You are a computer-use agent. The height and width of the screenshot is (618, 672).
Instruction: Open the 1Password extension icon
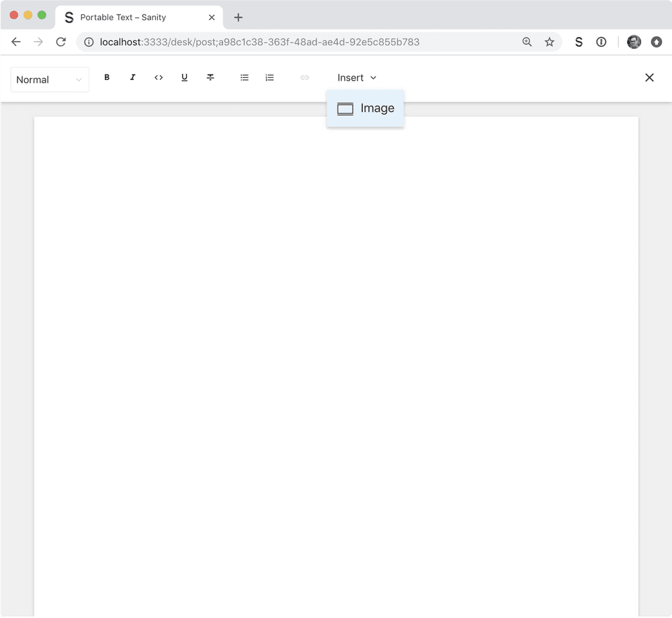point(601,42)
